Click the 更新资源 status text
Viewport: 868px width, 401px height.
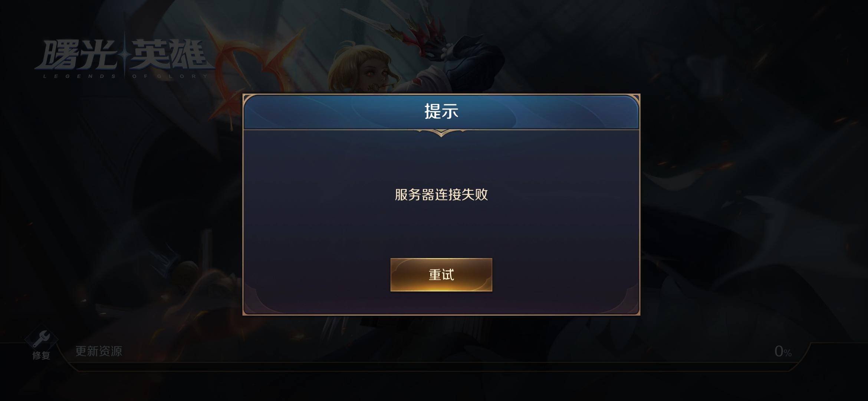coord(99,351)
